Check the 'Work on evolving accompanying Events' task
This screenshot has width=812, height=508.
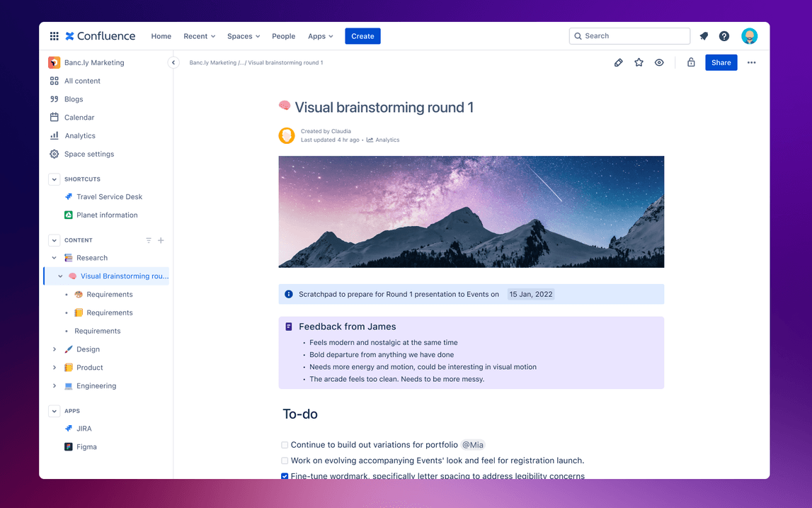(284, 461)
